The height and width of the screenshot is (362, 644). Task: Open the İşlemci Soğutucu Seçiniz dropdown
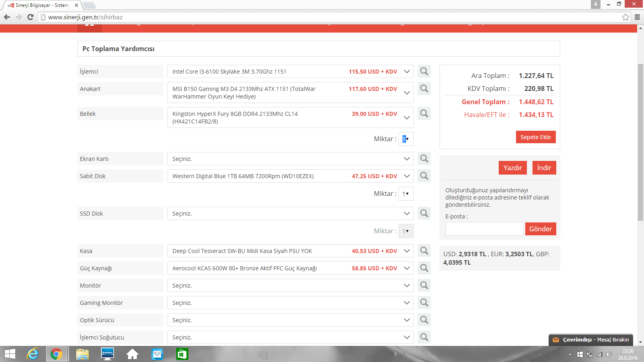(291, 337)
